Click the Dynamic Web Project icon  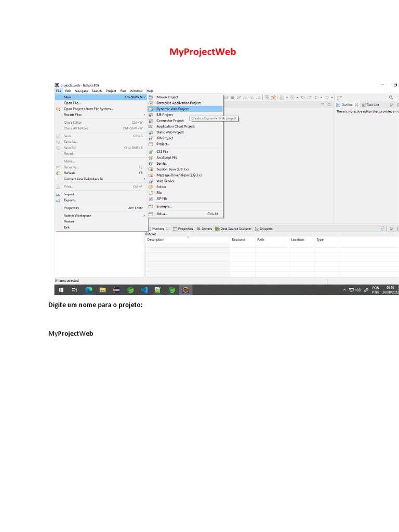click(x=151, y=109)
